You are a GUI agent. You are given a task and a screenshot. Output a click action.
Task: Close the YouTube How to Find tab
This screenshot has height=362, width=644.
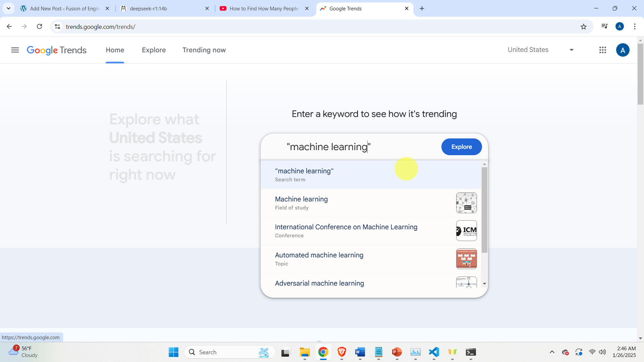tap(307, 8)
